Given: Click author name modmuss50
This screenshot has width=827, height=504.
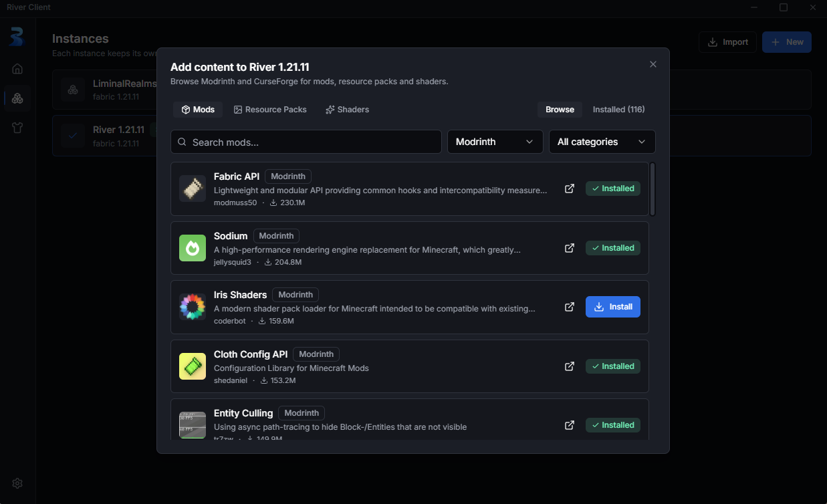Looking at the screenshot, I should [x=235, y=203].
